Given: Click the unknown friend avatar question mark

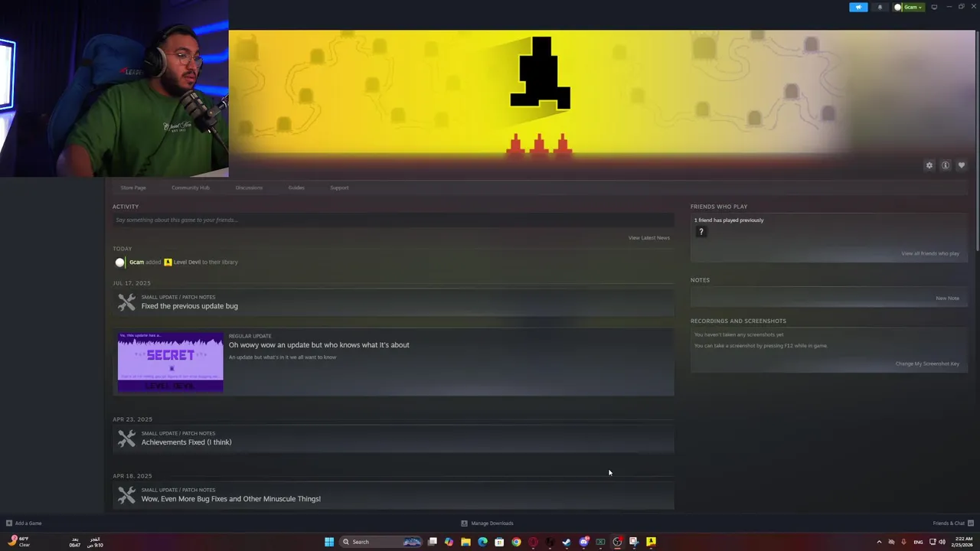Looking at the screenshot, I should 701,233.
